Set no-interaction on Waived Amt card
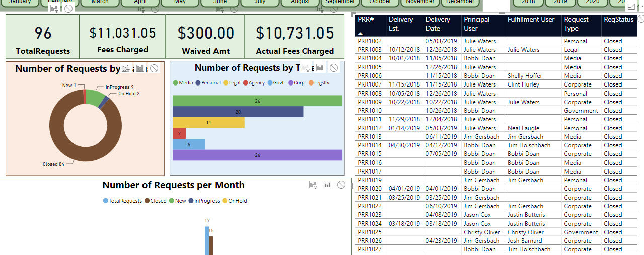 click(234, 9)
